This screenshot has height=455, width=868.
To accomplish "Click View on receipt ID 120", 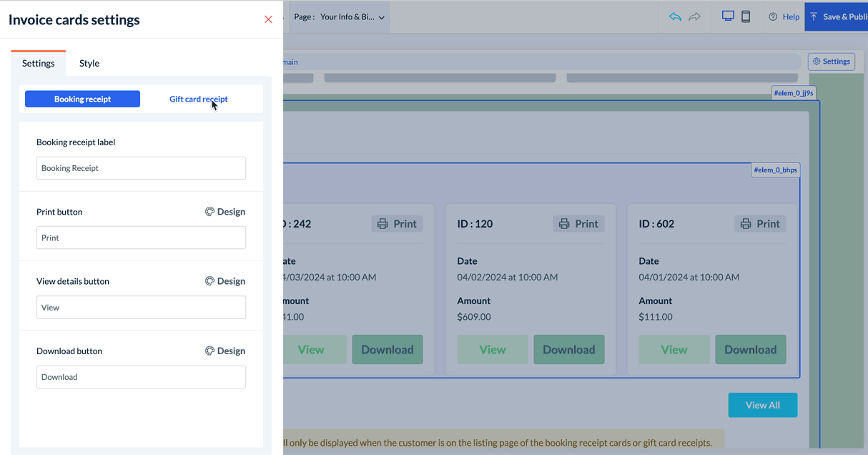I will [493, 350].
